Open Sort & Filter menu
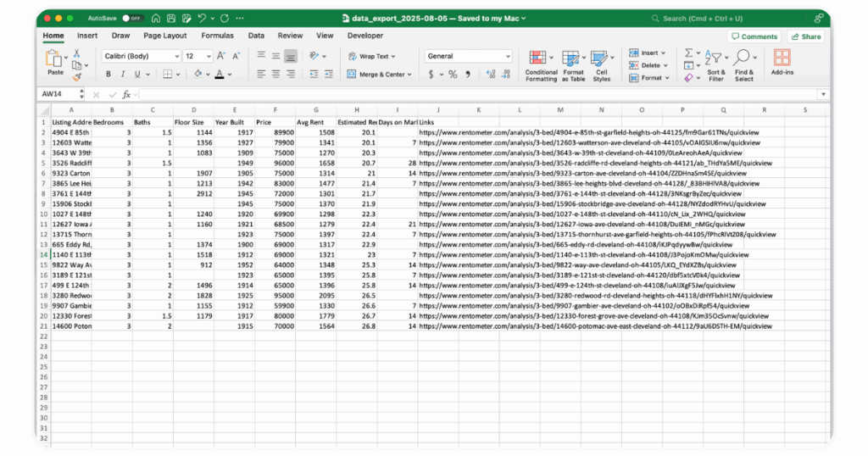Image resolution: width=868 pixels, height=456 pixels. (715, 66)
